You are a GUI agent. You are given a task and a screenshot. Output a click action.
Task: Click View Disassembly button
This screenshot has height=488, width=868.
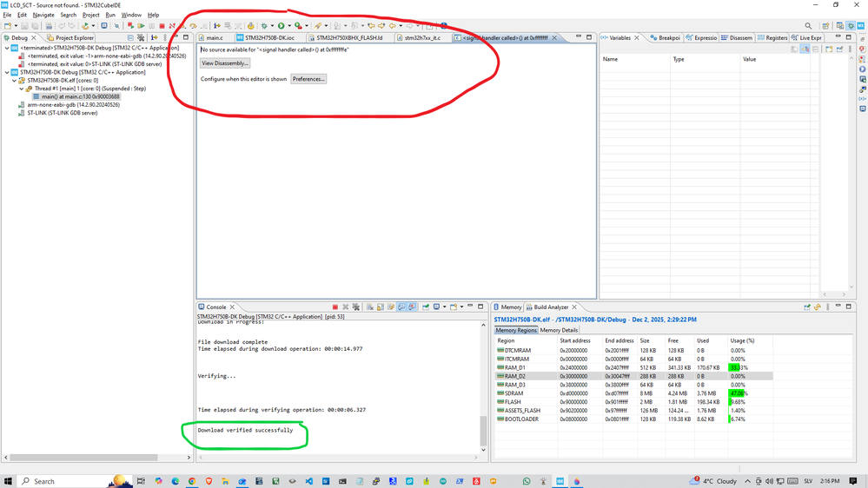(225, 63)
